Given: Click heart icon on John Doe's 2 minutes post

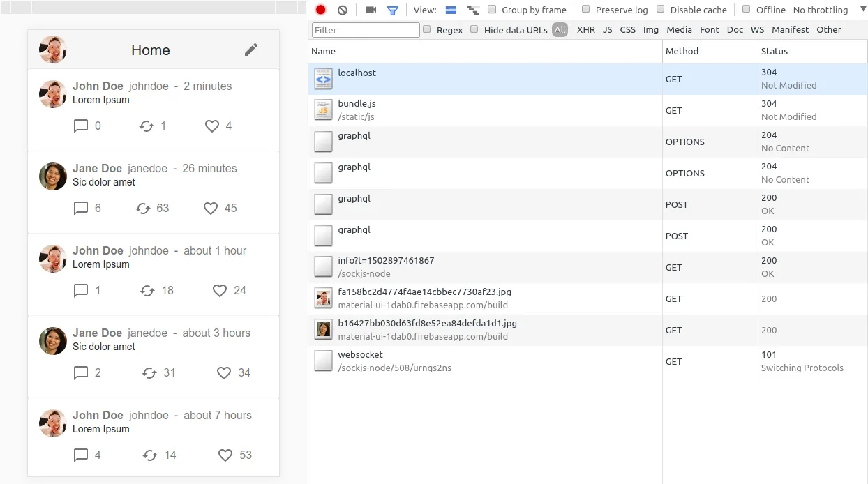Looking at the screenshot, I should click(x=212, y=126).
